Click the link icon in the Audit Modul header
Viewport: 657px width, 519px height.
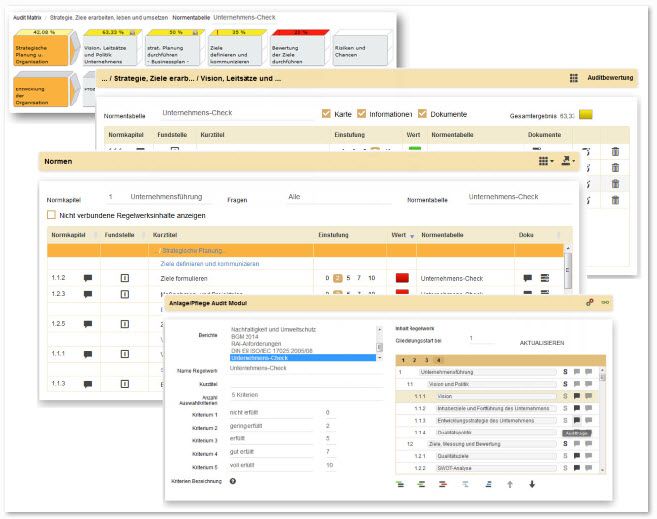click(x=605, y=302)
